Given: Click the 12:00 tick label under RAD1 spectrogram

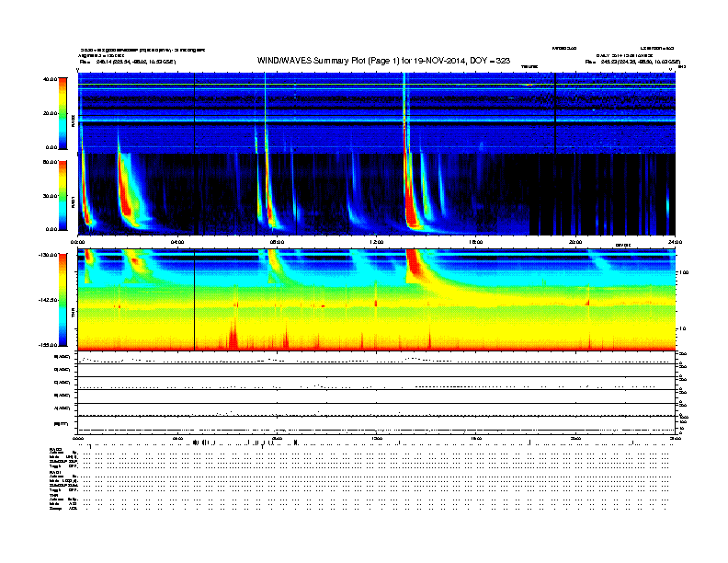Looking at the screenshot, I should [x=377, y=242].
